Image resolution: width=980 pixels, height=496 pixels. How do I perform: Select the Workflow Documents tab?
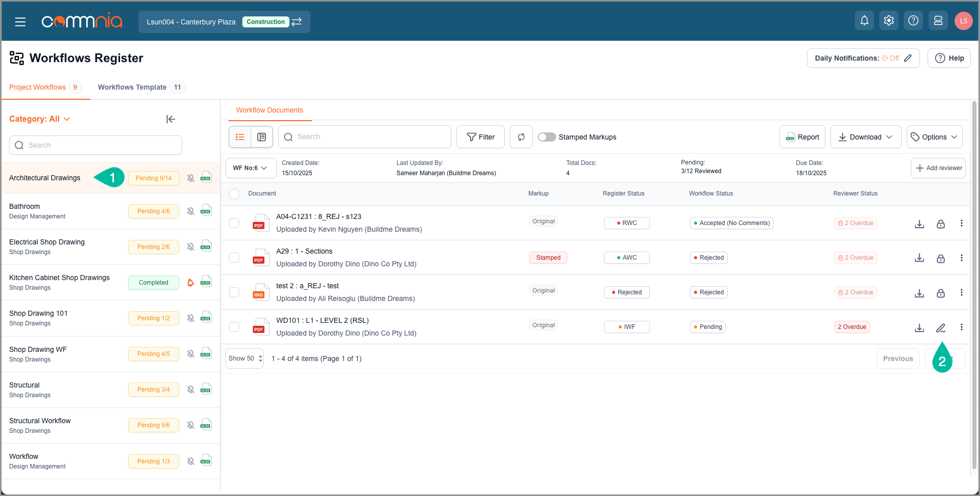click(x=269, y=110)
